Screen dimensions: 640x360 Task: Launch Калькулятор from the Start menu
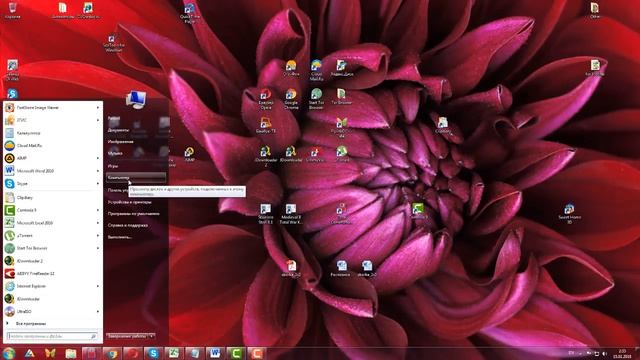click(52, 133)
